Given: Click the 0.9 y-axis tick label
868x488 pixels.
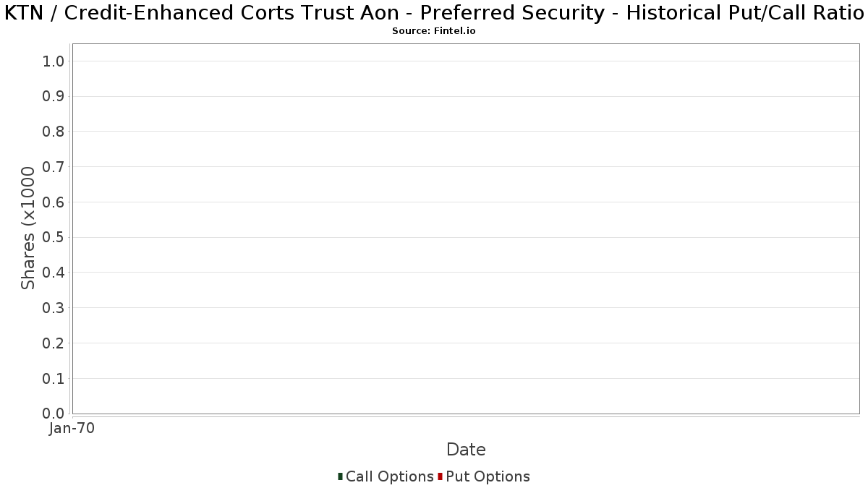Looking at the screenshot, I should click(x=54, y=97).
